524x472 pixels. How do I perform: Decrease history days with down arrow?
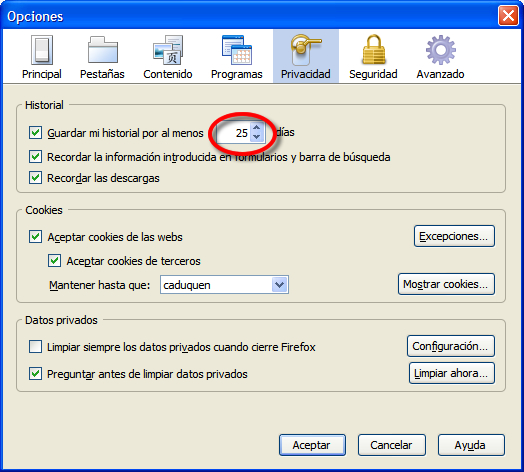[257, 137]
